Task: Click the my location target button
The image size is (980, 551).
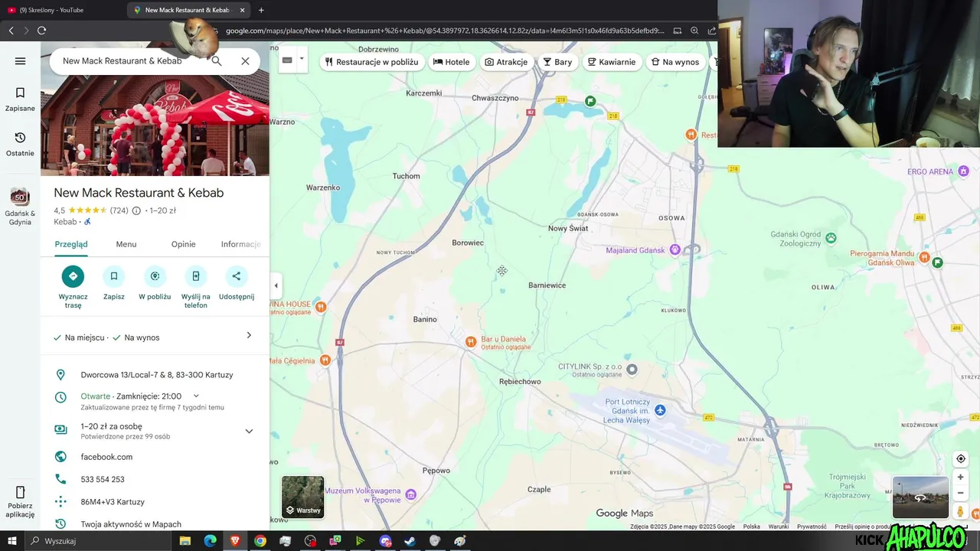Action: [x=960, y=459]
